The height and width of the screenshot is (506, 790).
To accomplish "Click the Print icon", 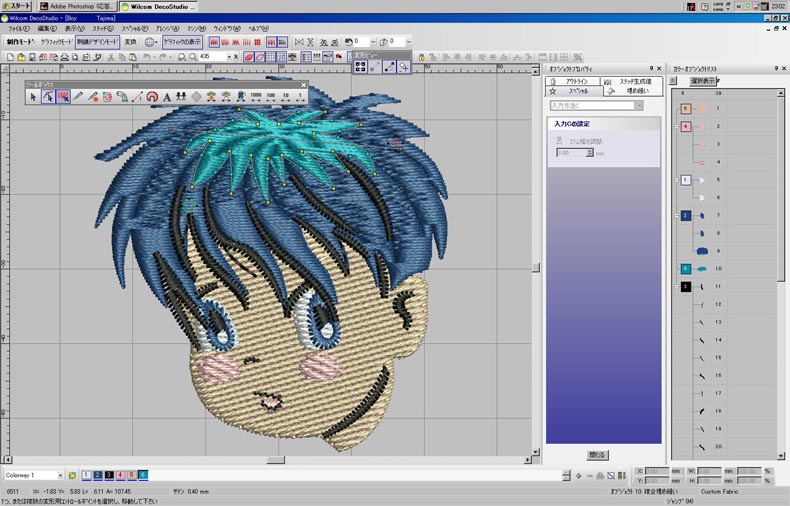I will tap(64, 57).
